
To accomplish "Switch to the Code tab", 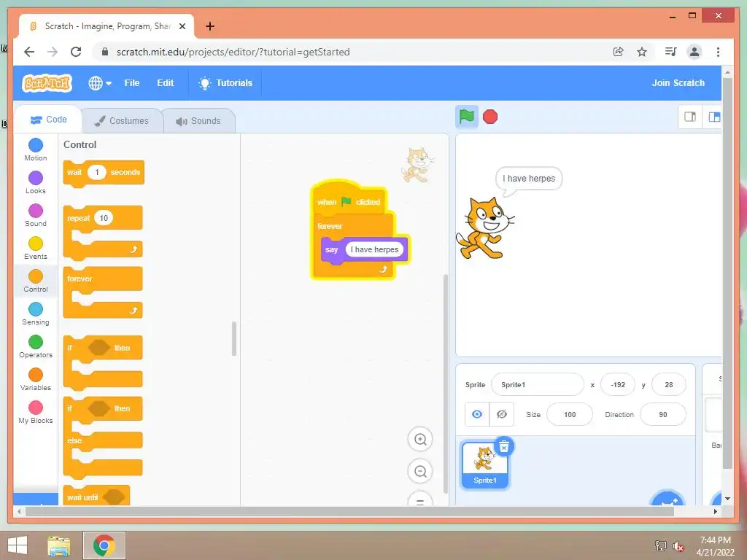I will pyautogui.click(x=49, y=120).
